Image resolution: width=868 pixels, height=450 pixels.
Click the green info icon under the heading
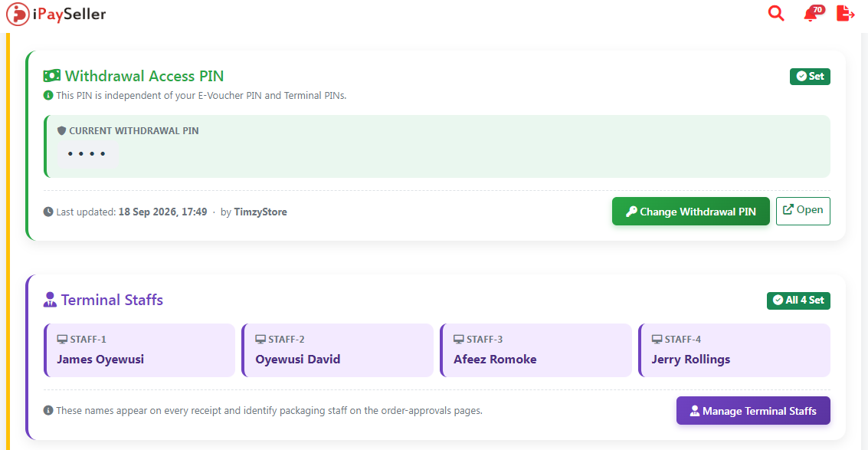pyautogui.click(x=48, y=95)
